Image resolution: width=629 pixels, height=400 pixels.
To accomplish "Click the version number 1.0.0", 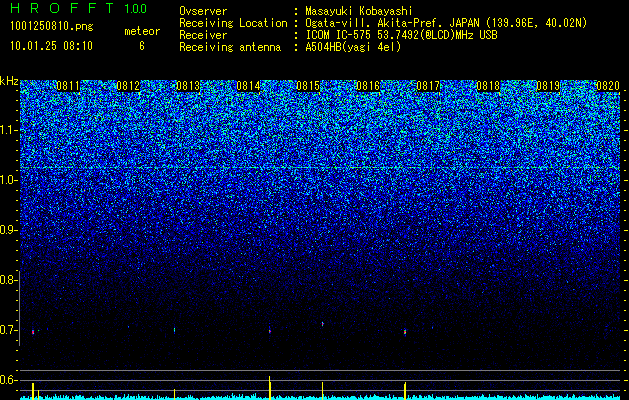I will coord(136,9).
